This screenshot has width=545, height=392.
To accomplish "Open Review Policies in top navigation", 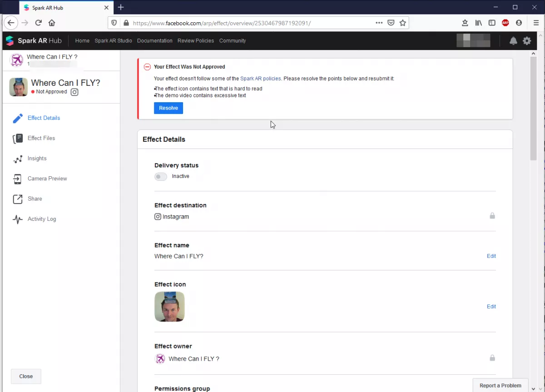I will (196, 41).
